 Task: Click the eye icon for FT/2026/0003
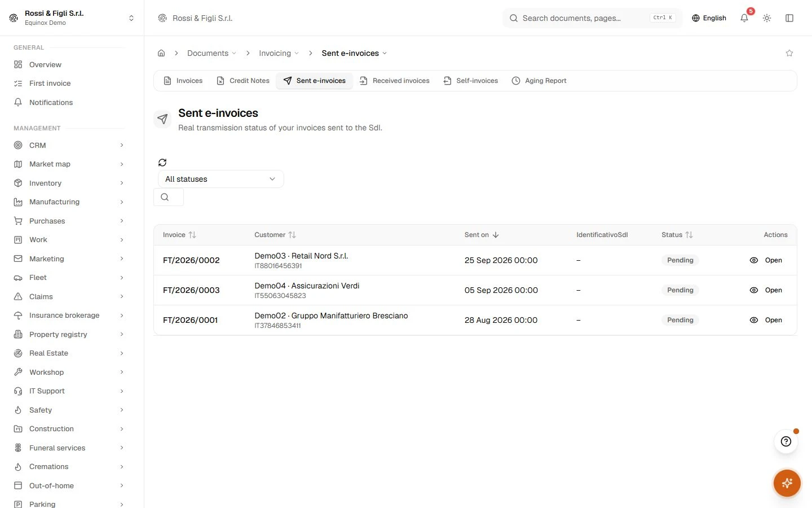tap(754, 290)
